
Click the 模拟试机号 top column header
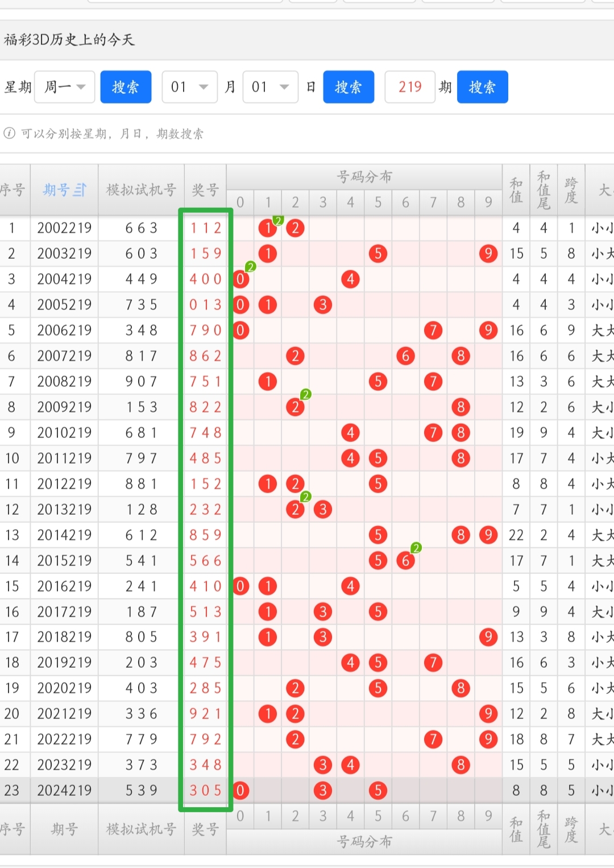point(141,190)
